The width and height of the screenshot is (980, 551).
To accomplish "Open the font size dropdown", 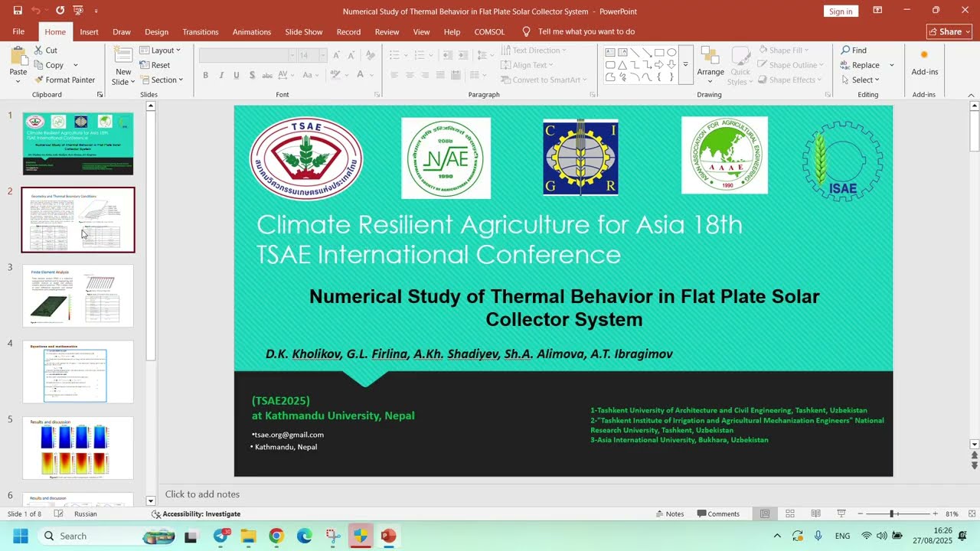I will (323, 55).
